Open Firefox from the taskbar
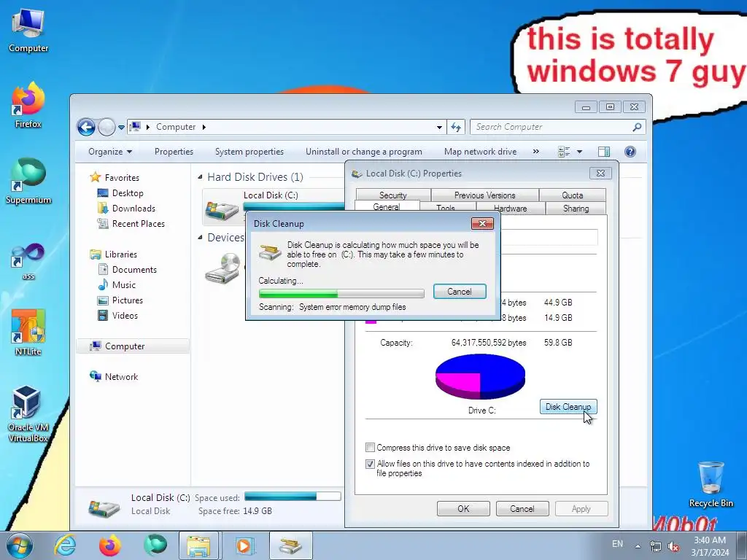 110,545
